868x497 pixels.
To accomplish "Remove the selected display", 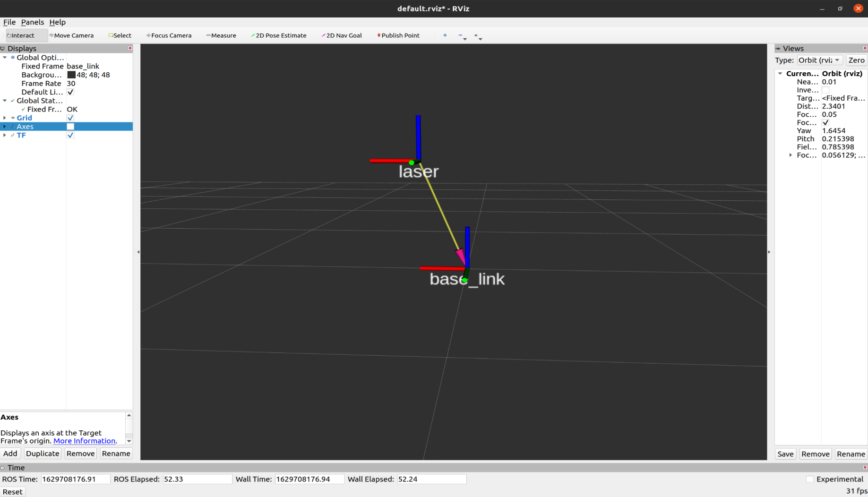I will pos(80,454).
